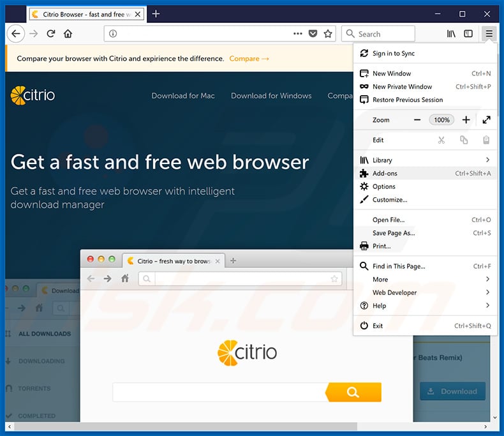
Task: Open Add-ons from the menu
Action: [425, 173]
